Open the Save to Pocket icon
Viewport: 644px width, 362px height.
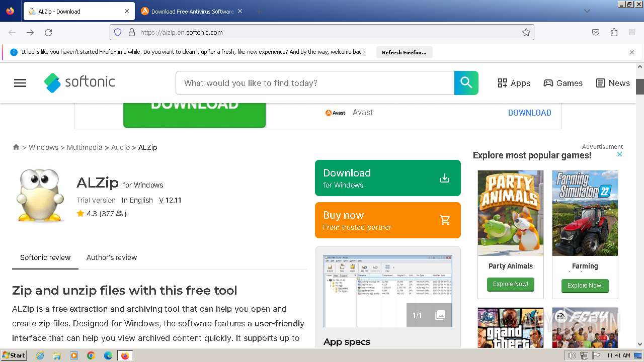click(x=596, y=32)
